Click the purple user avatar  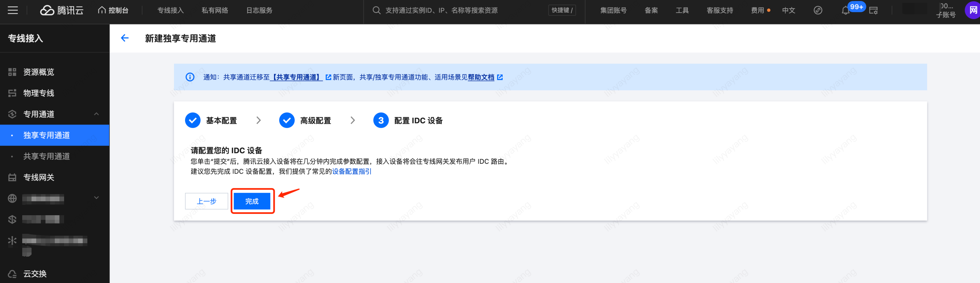(x=973, y=10)
